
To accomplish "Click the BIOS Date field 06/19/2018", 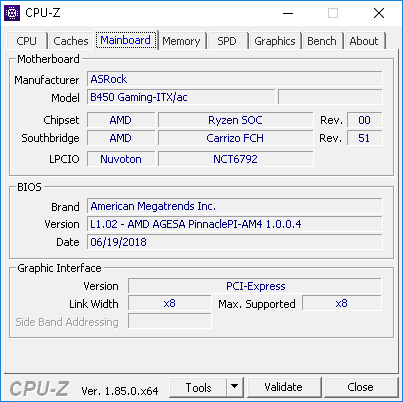I will click(x=235, y=242).
